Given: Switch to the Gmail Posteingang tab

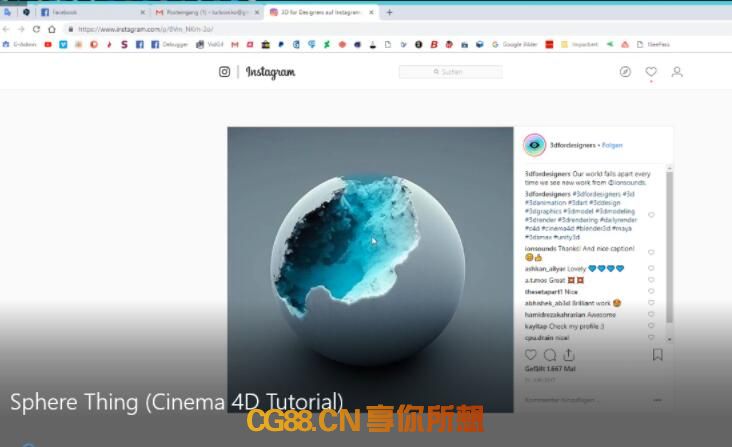Looking at the screenshot, I should point(209,13).
